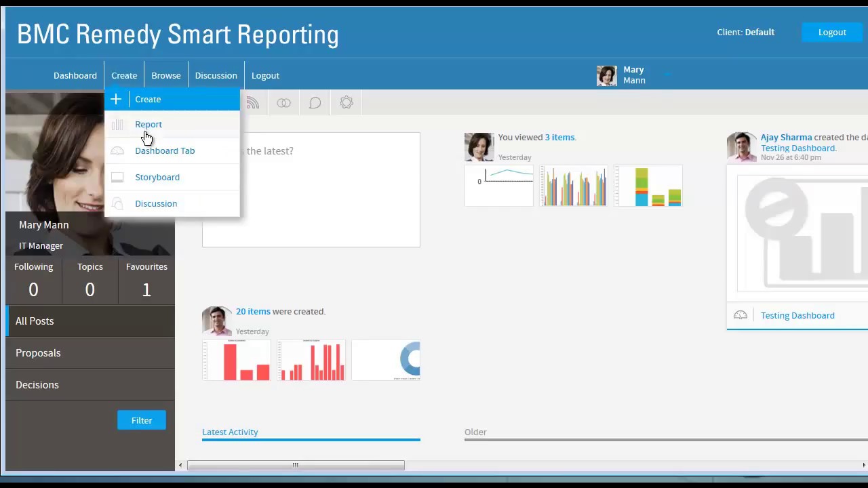Open Ajay Sharma's profile link
868x488 pixels.
coord(786,137)
